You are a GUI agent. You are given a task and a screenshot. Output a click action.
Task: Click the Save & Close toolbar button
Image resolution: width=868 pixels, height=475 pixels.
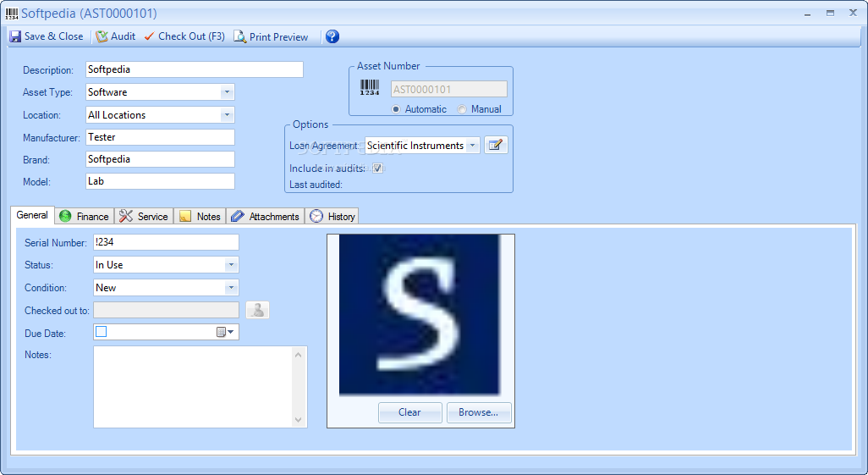click(x=47, y=36)
